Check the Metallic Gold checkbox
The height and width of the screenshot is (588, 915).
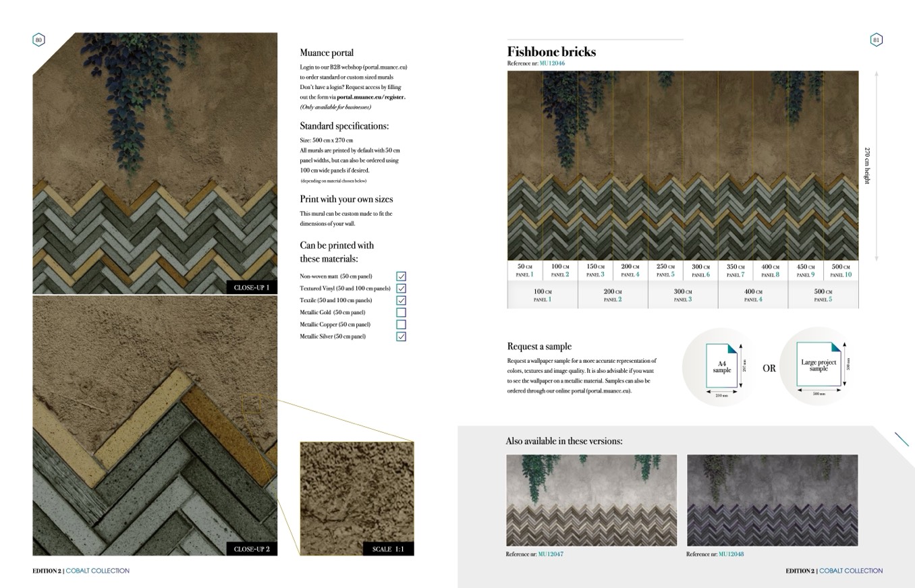(401, 312)
